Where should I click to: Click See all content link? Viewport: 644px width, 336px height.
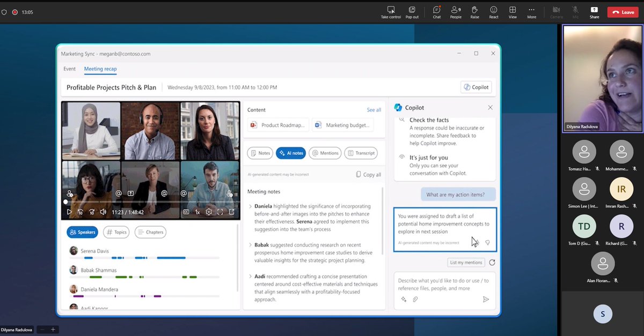(x=374, y=110)
